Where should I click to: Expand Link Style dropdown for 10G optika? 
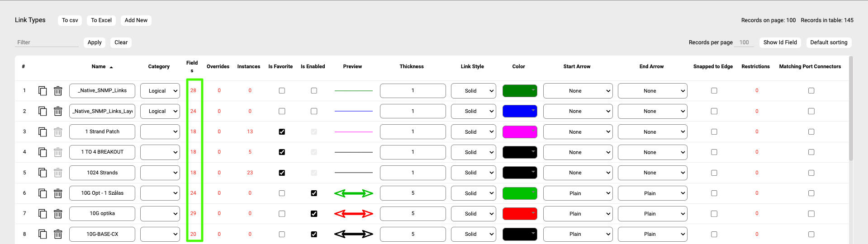click(473, 214)
